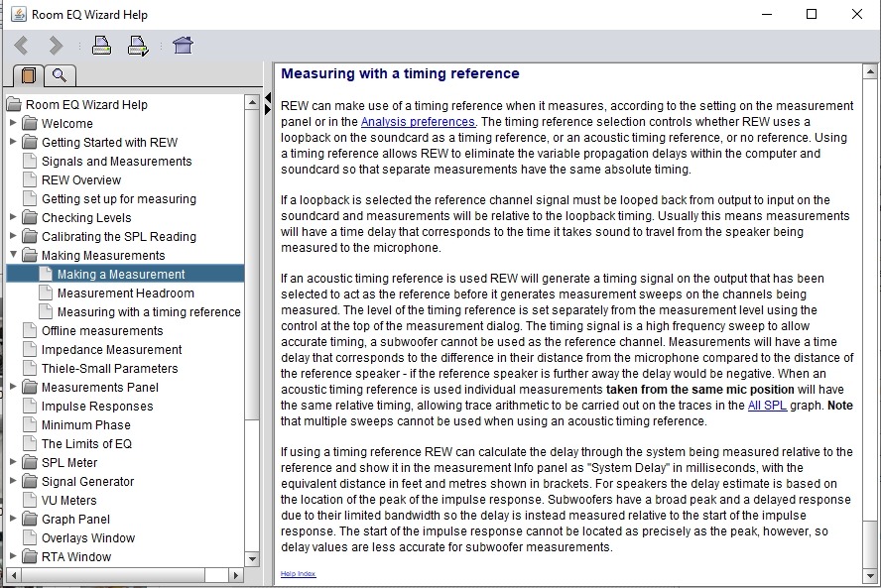
Task: Follow the Help Index link
Action: tap(298, 573)
